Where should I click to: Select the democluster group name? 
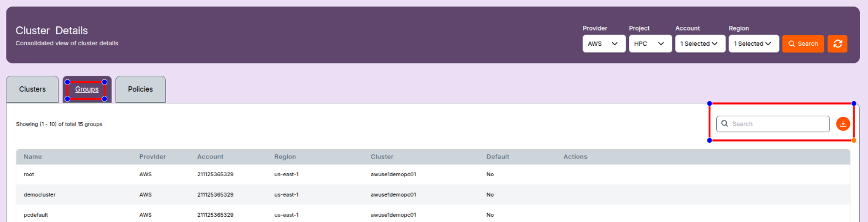pyautogui.click(x=39, y=194)
